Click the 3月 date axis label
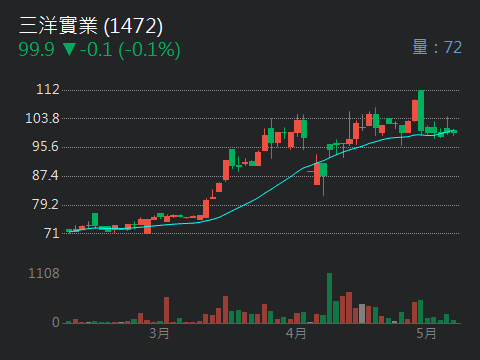This screenshot has height=360, width=480. [x=159, y=333]
